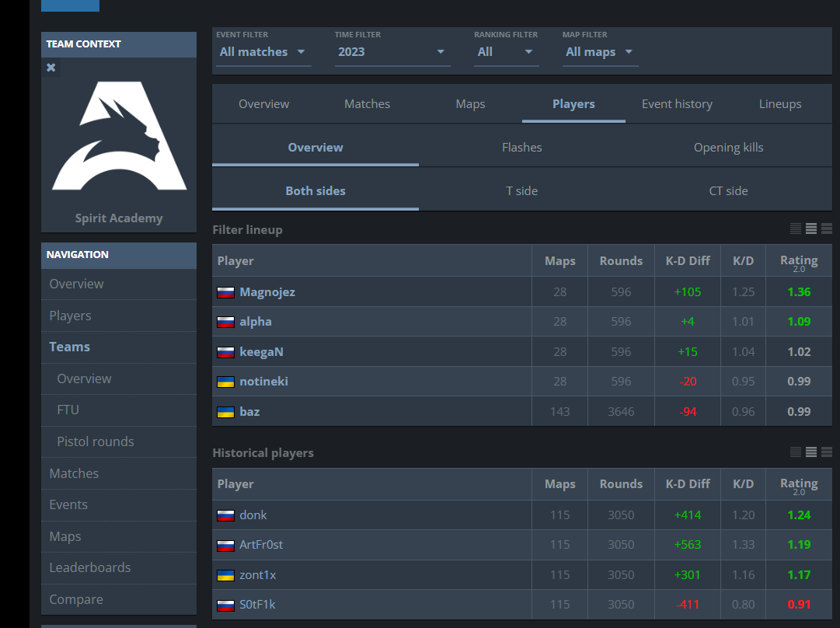This screenshot has width=840, height=628.
Task: Open Magnojez player profile
Action: [x=267, y=292]
